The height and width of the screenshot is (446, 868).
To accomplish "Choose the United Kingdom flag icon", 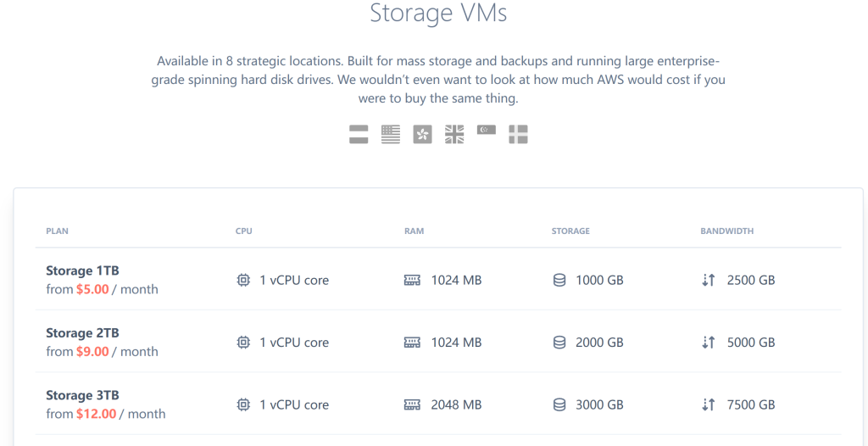I will tap(454, 135).
